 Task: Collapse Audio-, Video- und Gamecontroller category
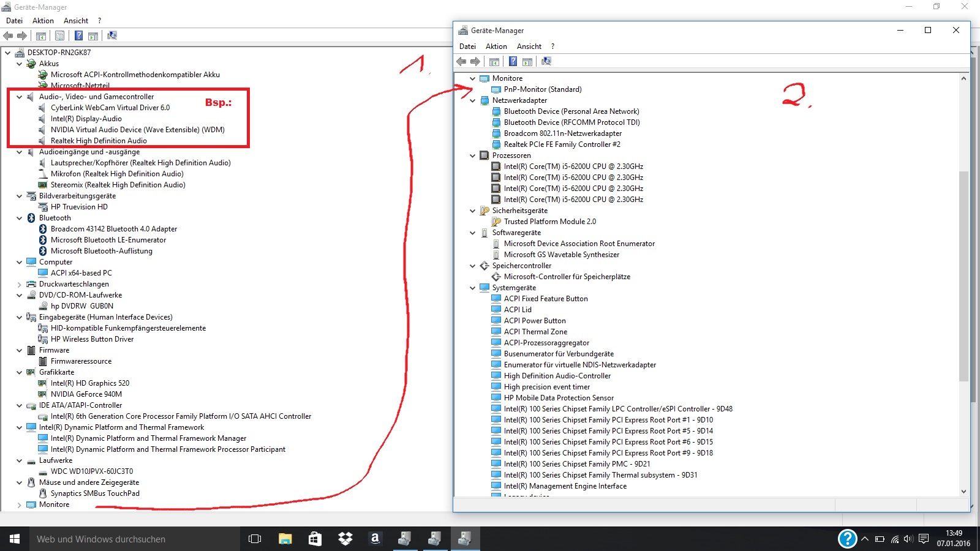(19, 97)
